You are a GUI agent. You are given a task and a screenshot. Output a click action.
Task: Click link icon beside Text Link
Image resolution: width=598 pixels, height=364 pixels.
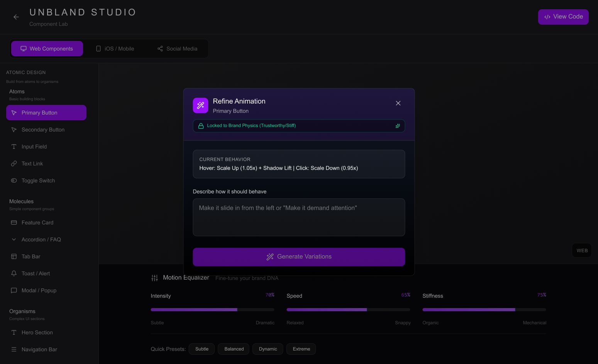pyautogui.click(x=14, y=163)
